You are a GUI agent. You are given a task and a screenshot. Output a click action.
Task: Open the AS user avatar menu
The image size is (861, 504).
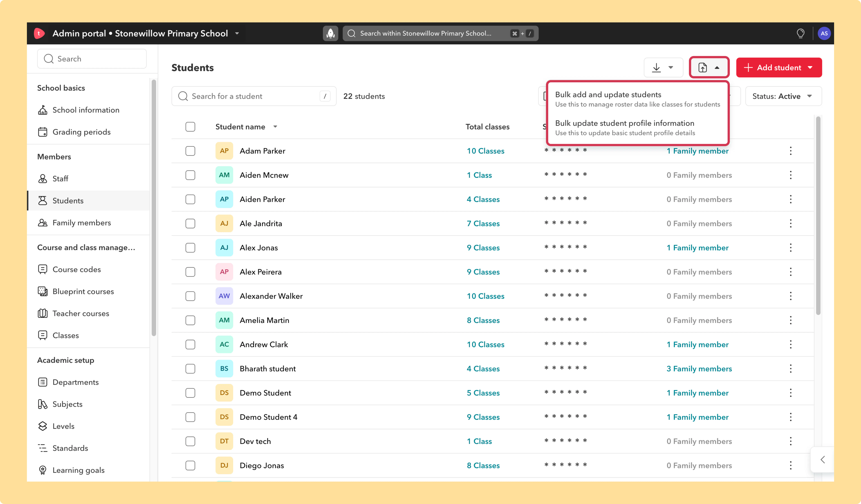point(824,33)
